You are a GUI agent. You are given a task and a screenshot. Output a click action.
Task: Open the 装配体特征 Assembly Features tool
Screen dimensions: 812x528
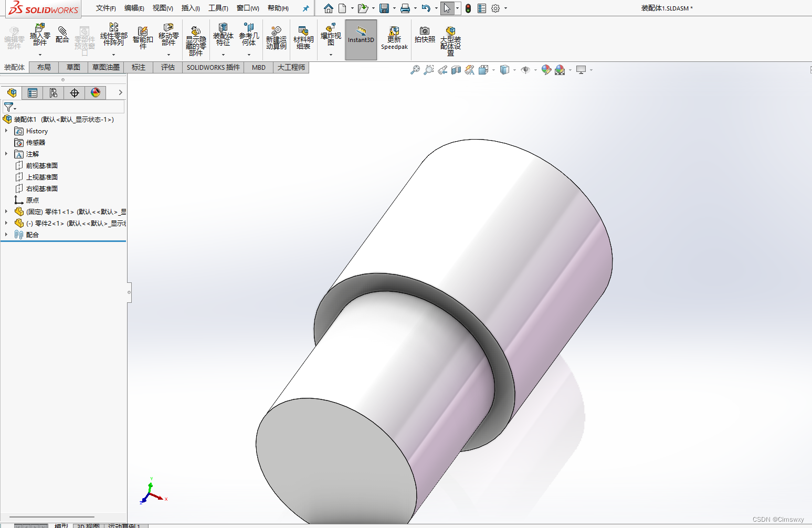point(223,35)
